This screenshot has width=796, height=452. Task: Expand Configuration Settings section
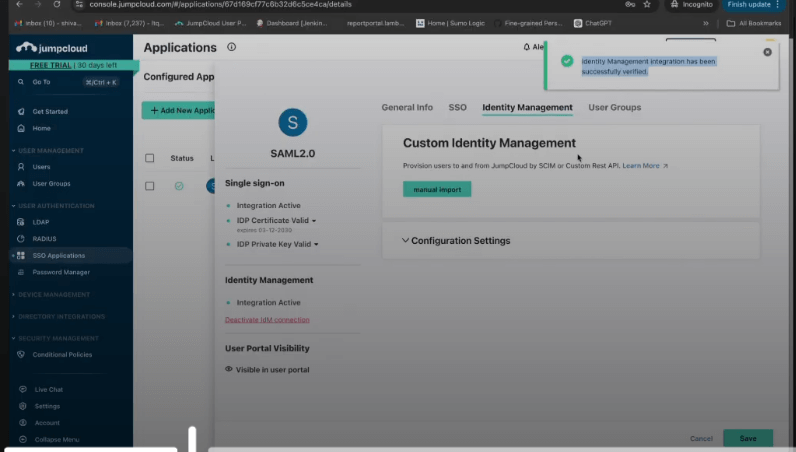pyautogui.click(x=405, y=240)
